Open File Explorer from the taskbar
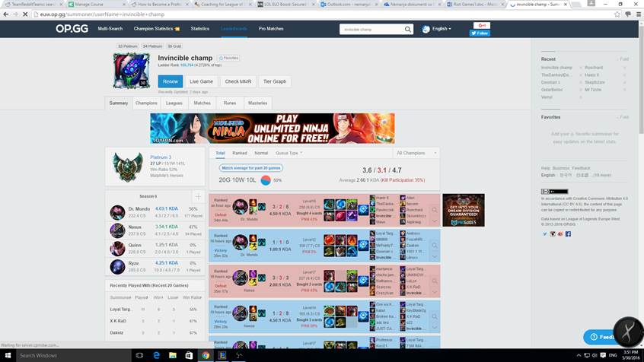 coord(173,355)
